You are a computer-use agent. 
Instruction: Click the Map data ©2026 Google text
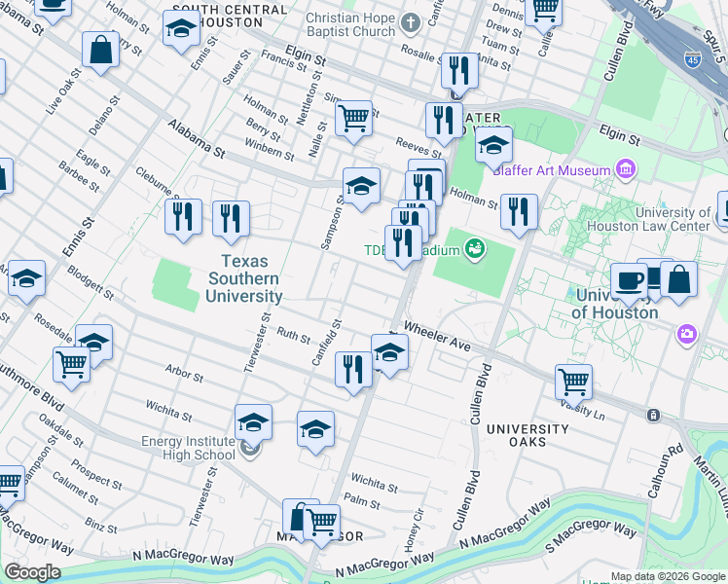coord(668,577)
